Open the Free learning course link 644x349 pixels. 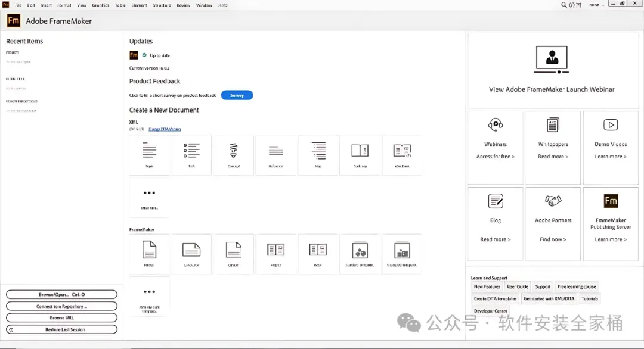tap(577, 286)
